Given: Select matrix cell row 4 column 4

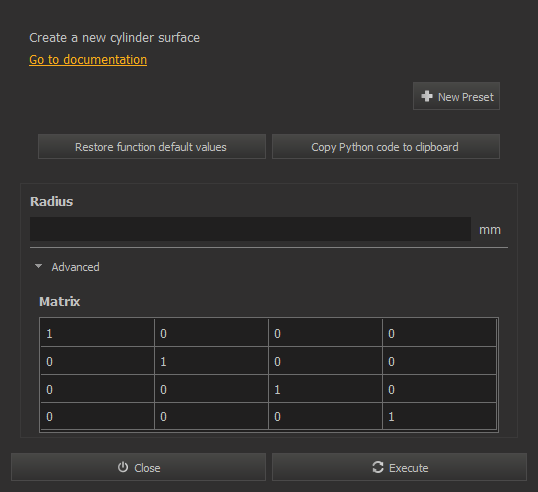Looking at the screenshot, I should (440, 416).
